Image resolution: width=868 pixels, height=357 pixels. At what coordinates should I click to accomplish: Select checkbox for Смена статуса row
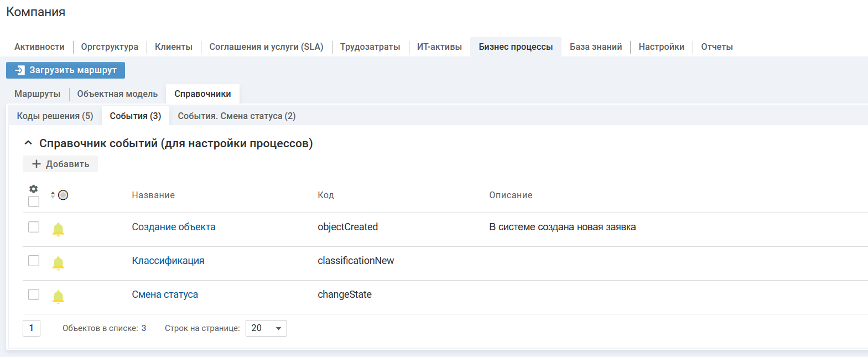tap(34, 294)
